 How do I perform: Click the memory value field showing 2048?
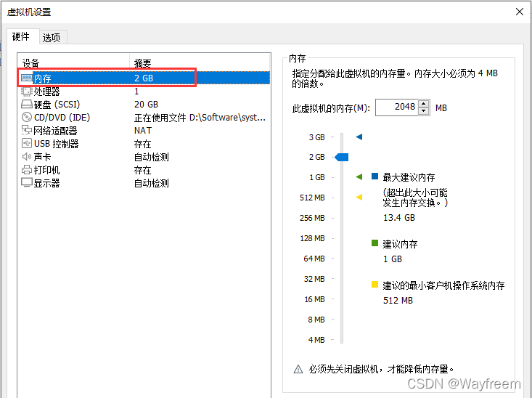click(396, 107)
